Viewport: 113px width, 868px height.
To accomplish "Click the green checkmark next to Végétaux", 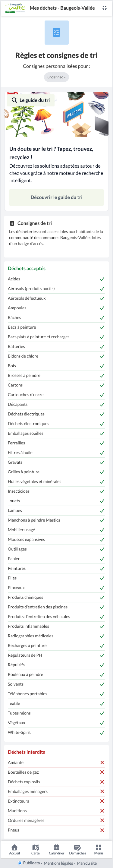I will pyautogui.click(x=102, y=723).
